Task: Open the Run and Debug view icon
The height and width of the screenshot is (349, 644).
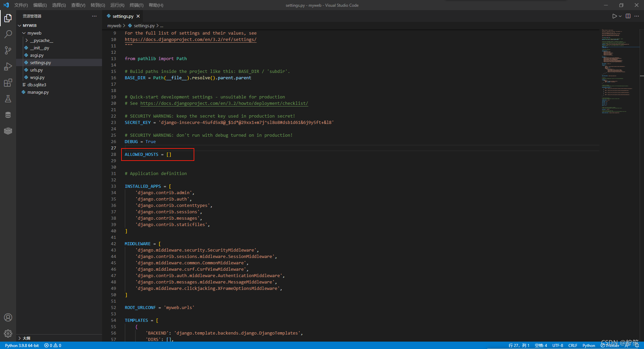Action: click(x=8, y=67)
